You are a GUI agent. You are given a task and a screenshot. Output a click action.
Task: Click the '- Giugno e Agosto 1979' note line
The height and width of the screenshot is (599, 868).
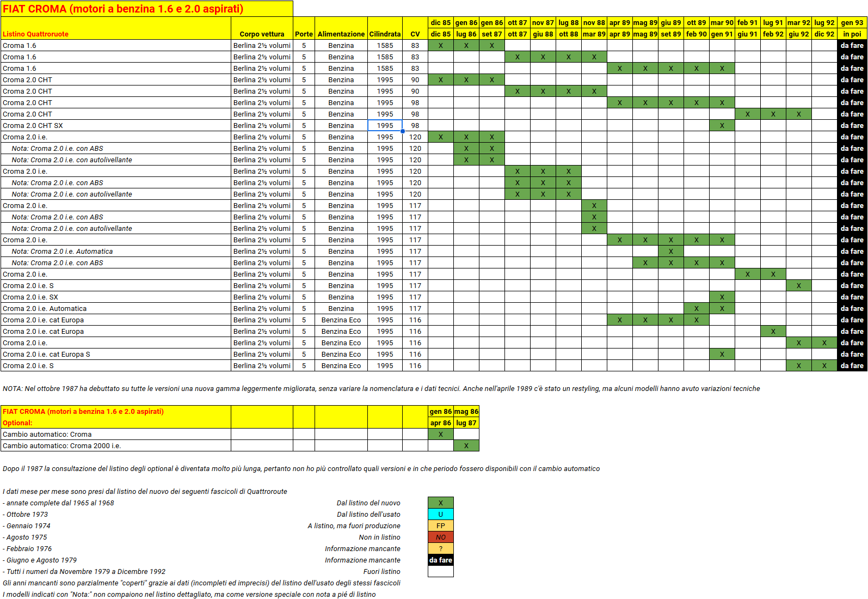[40, 560]
